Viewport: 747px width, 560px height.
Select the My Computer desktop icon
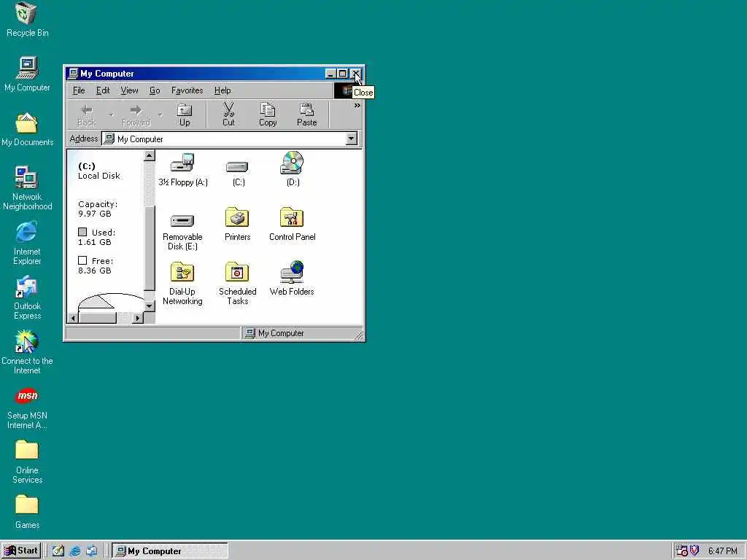click(x=27, y=74)
